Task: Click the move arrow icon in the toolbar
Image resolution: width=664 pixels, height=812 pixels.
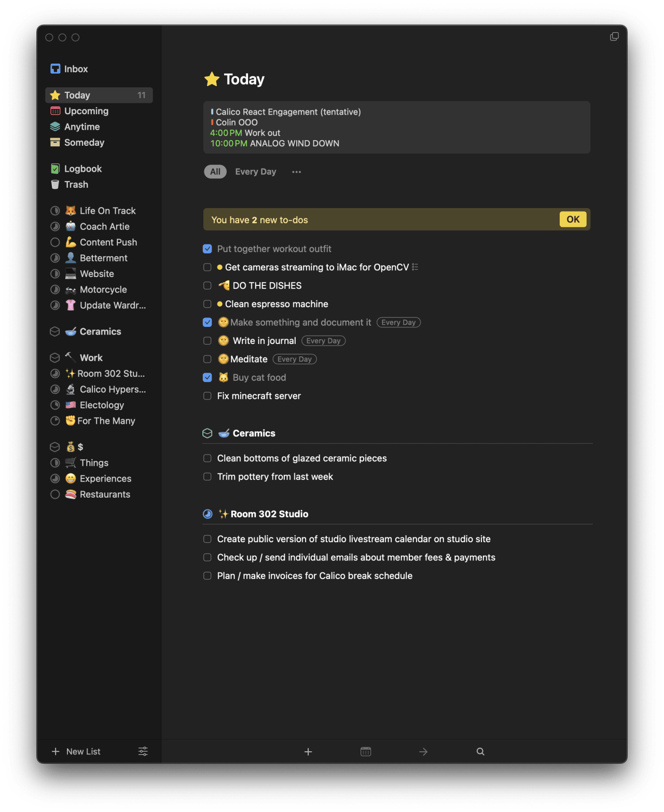Action: click(423, 751)
